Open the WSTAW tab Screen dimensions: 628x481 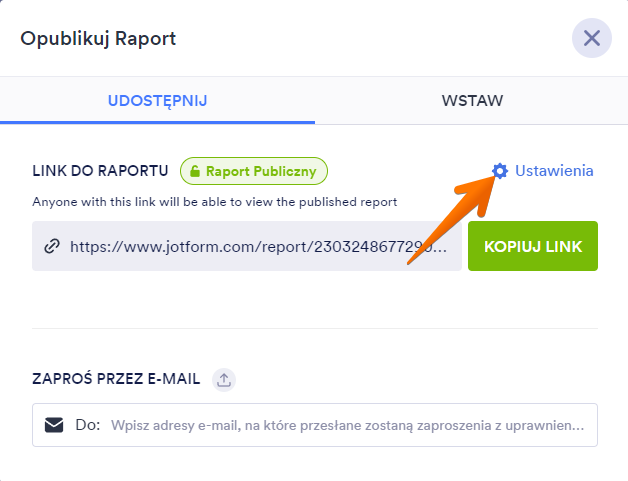coord(471,100)
